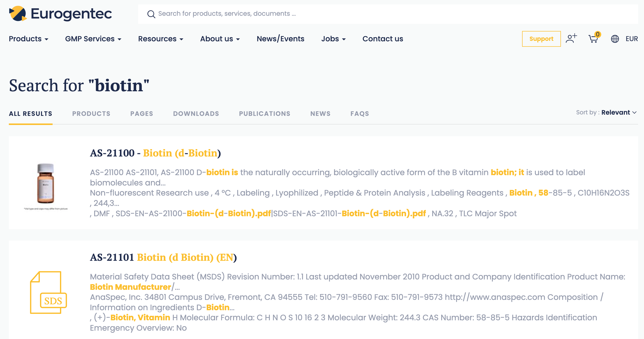This screenshot has height=339, width=644.
Task: Expand the Products menu
Action: pyautogui.click(x=29, y=39)
